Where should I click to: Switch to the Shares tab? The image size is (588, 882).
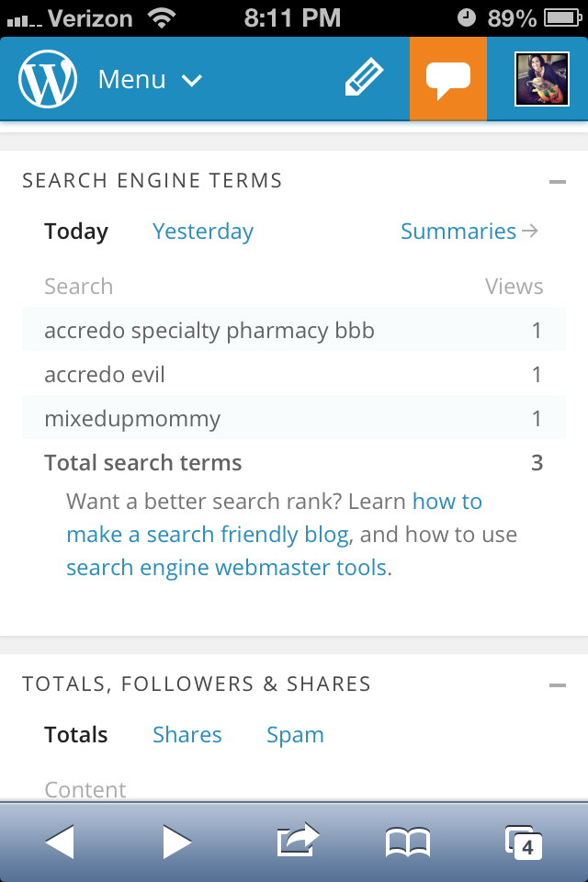187,735
